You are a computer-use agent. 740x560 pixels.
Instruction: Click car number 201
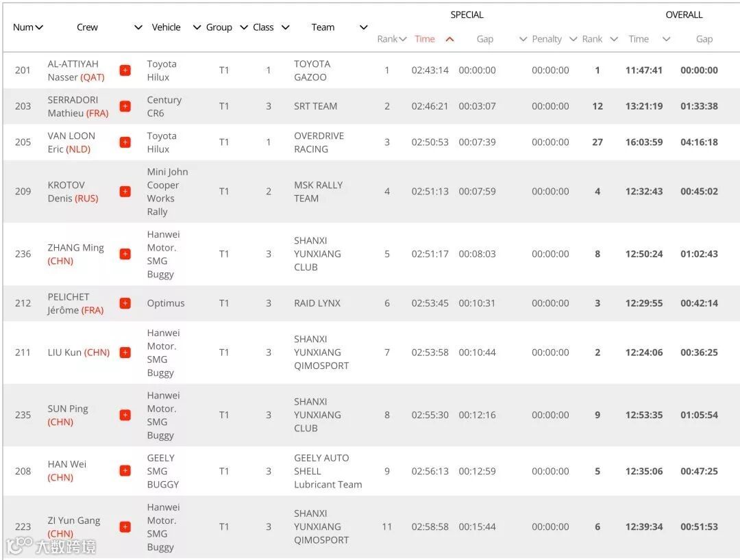pyautogui.click(x=23, y=71)
